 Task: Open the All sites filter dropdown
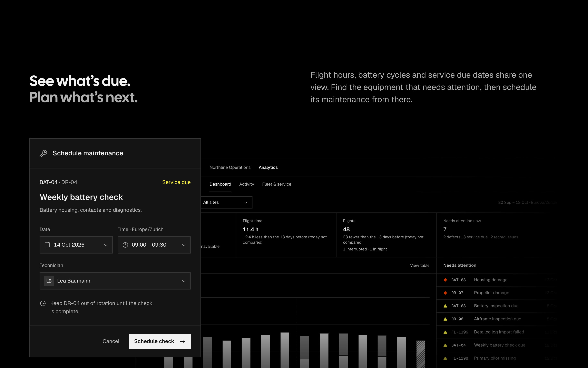(x=226, y=202)
